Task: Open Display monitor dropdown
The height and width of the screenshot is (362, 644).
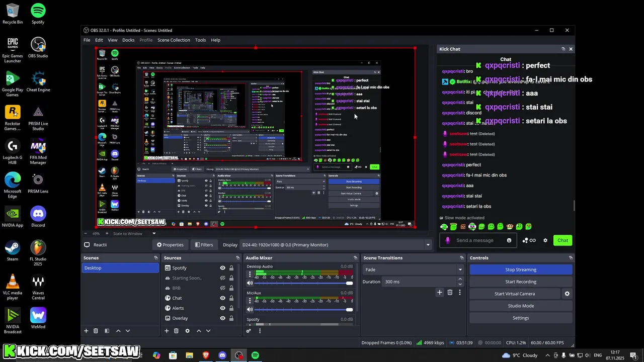Action: point(428,245)
